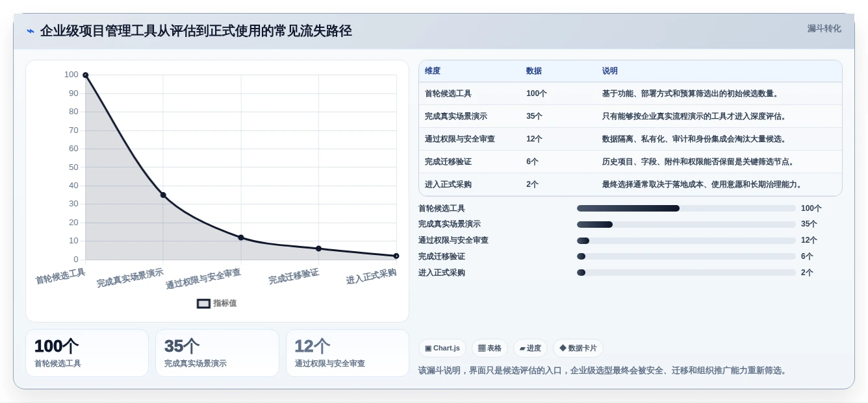This screenshot has height=403, width=868.
Task: Click the x-axis label 首轮候选工具
Action: pos(60,276)
